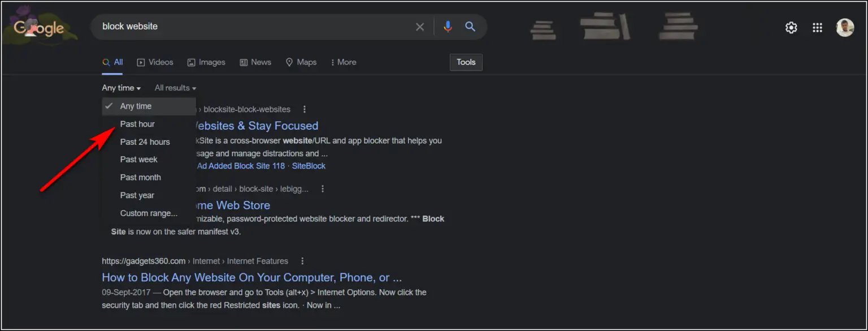Open the Google apps grid
The image size is (868, 331).
point(817,27)
